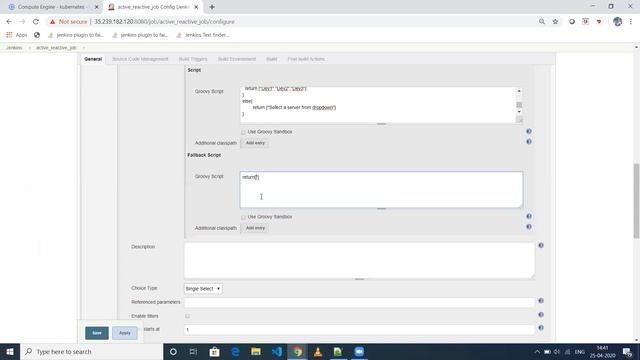Open Zoom app from taskbar
Screen dimensions: 640x360
click(359, 351)
